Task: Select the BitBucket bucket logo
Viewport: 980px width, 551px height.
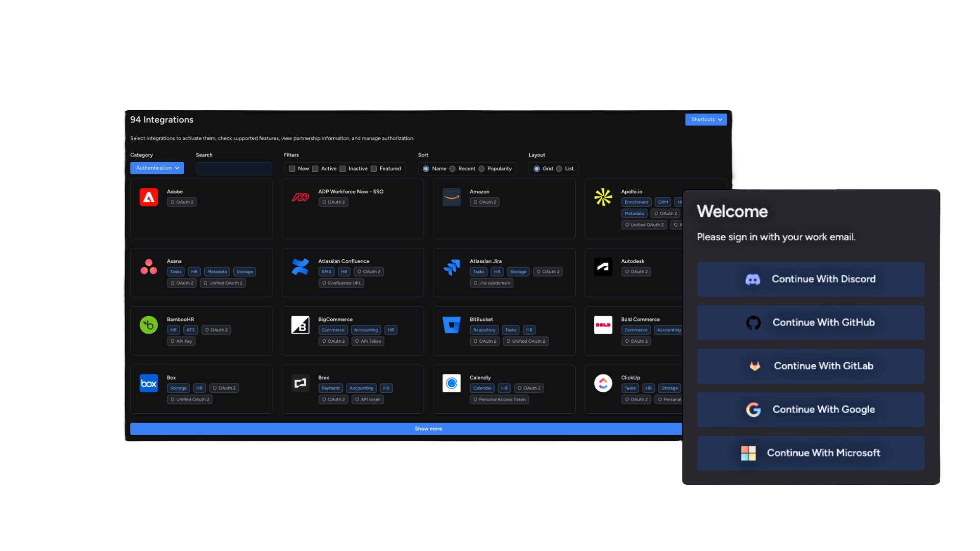Action: tap(452, 325)
